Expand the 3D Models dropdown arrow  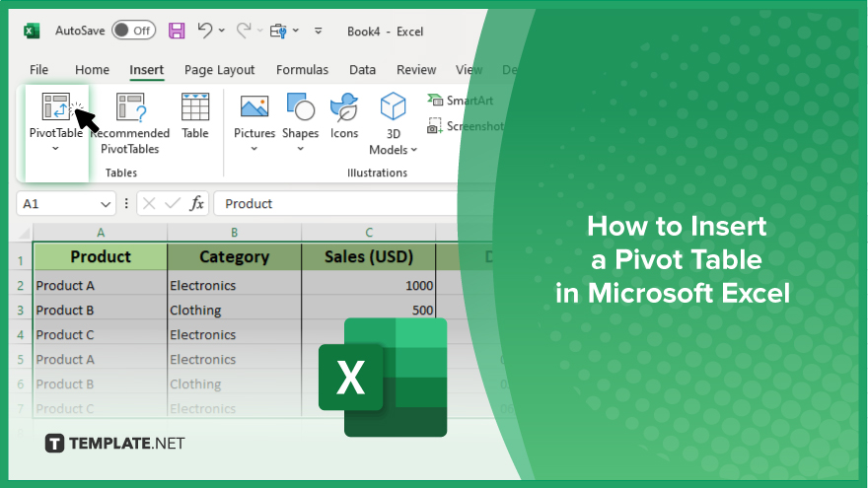click(413, 150)
